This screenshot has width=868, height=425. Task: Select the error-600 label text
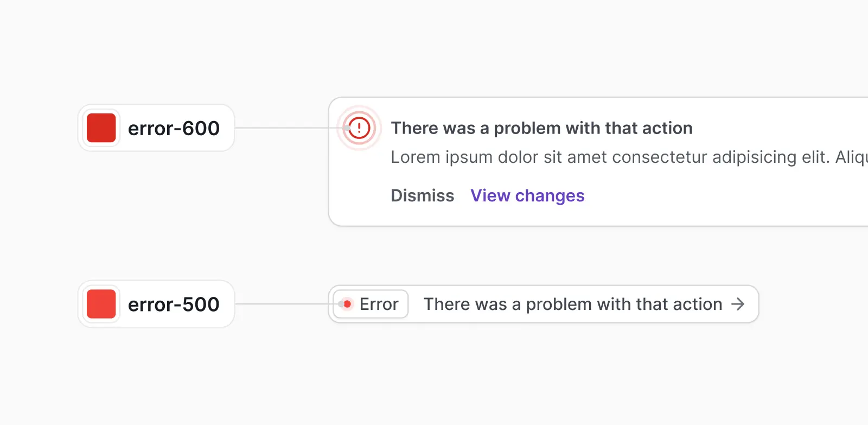point(174,129)
